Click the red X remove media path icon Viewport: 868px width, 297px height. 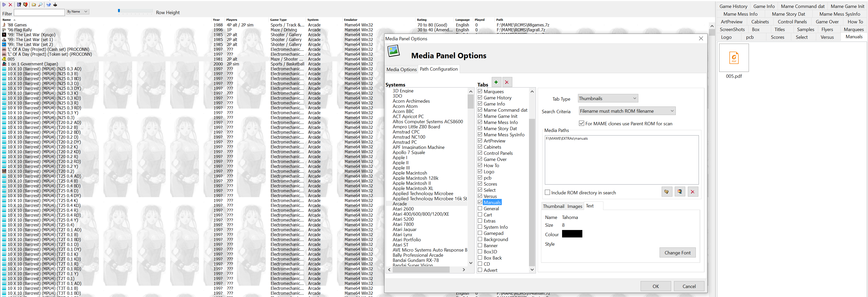coord(692,191)
